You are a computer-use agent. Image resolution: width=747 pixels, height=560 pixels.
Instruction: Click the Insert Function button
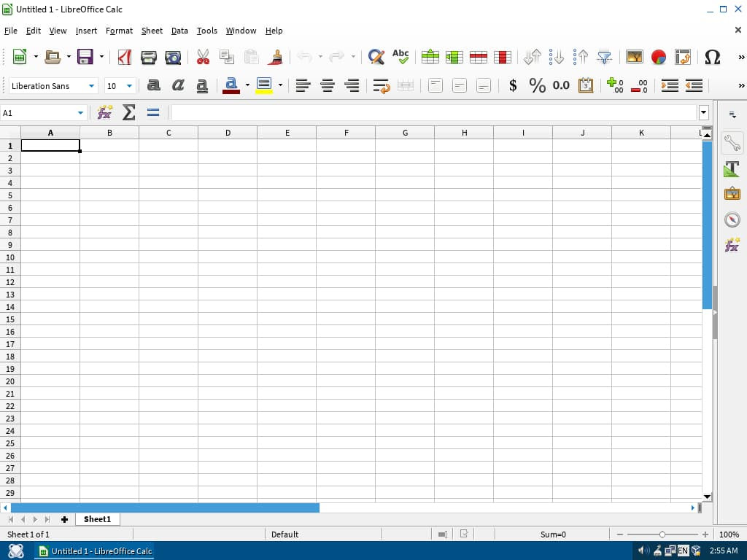point(104,112)
